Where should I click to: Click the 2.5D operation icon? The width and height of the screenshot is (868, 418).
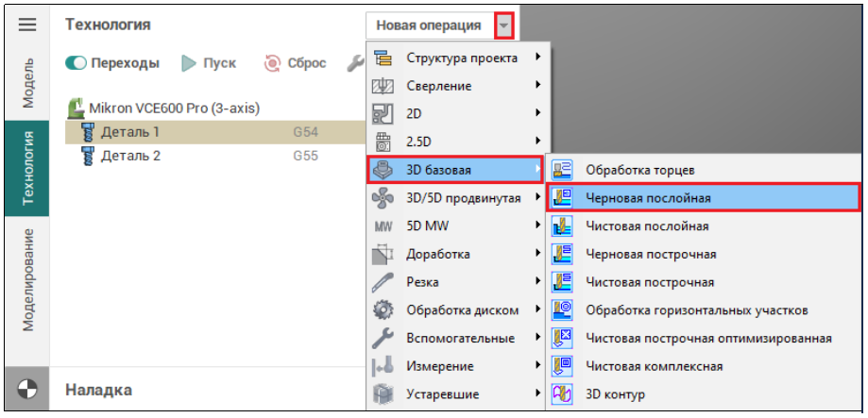(383, 142)
